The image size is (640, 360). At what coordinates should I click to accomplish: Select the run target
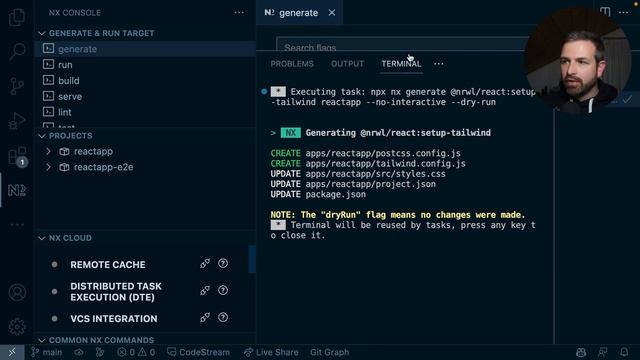(x=145, y=65)
